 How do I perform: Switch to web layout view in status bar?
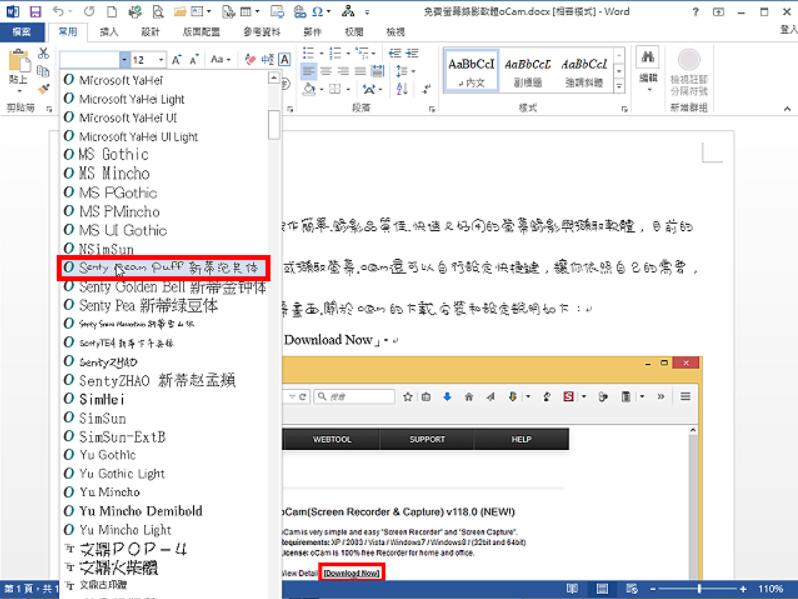[x=632, y=589]
